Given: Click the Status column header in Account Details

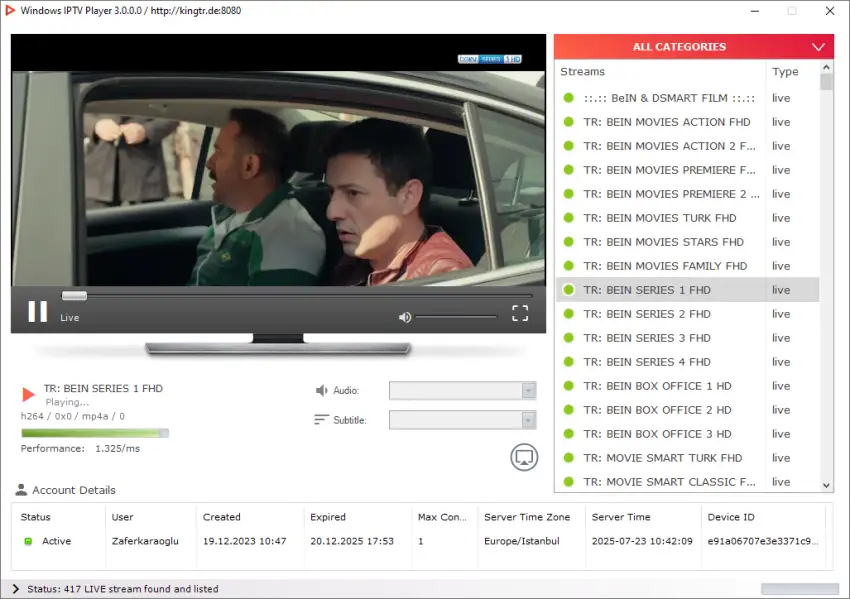Looking at the screenshot, I should coord(35,517).
